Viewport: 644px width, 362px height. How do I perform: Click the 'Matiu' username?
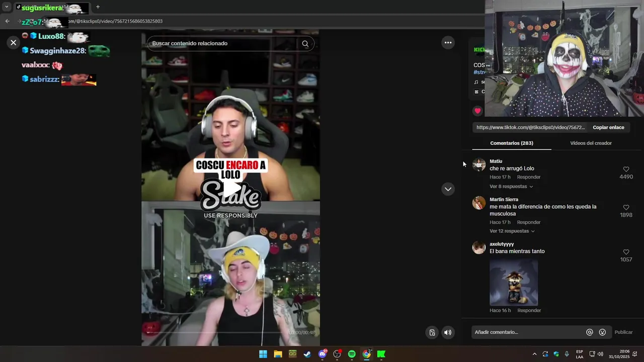496,161
